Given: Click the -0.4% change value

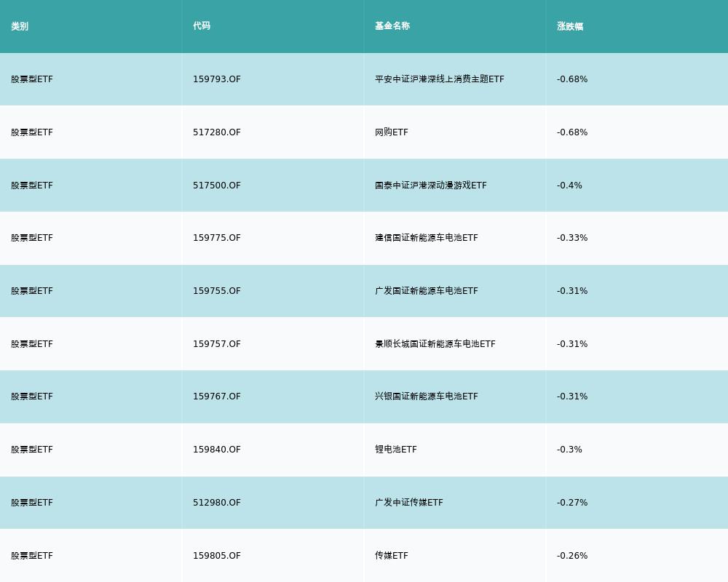Looking at the screenshot, I should (x=569, y=186).
